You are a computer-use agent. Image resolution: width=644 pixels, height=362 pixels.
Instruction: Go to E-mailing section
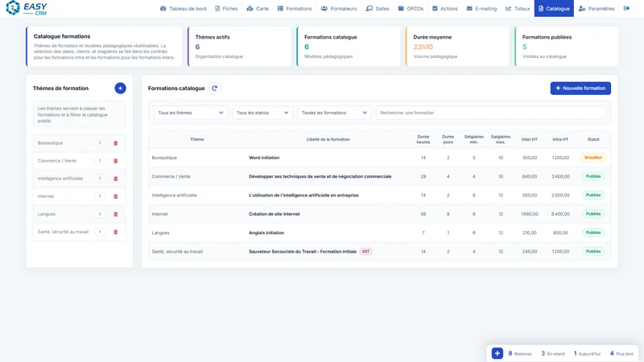[481, 9]
